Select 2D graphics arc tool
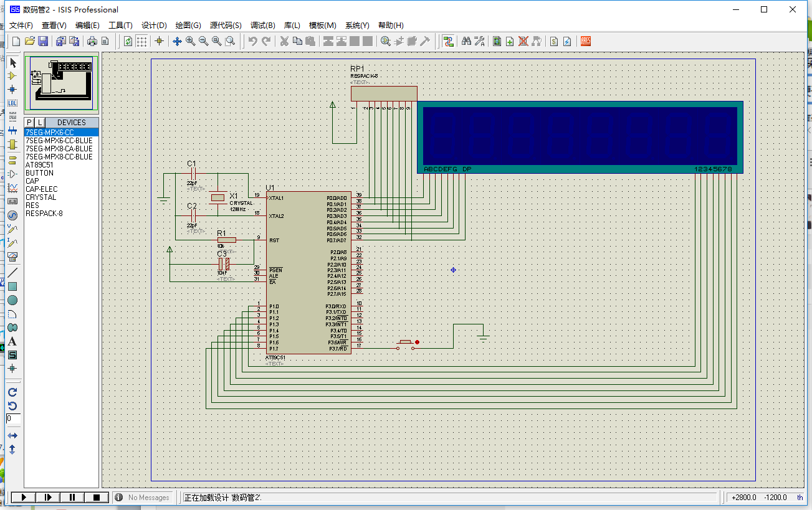The image size is (812, 510). (x=12, y=314)
